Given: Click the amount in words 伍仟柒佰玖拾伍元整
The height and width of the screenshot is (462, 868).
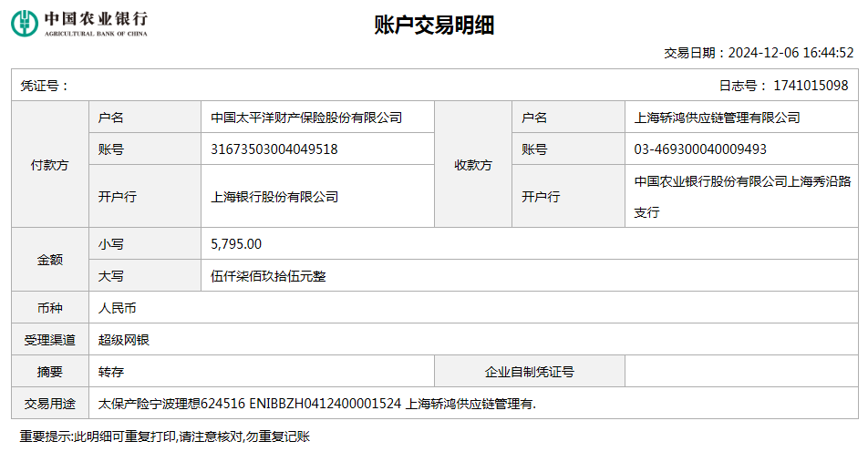Looking at the screenshot, I should click(268, 276).
